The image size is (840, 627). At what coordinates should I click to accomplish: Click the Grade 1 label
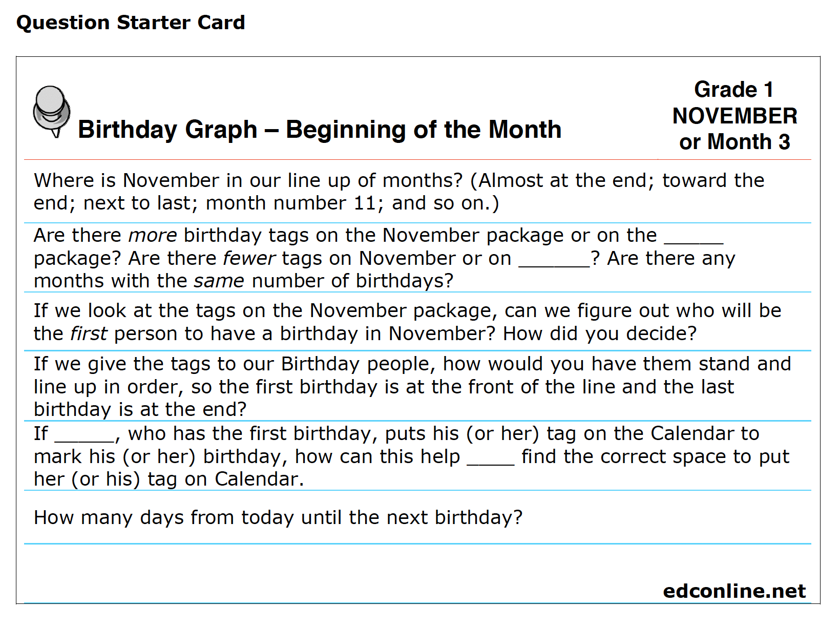pos(734,90)
